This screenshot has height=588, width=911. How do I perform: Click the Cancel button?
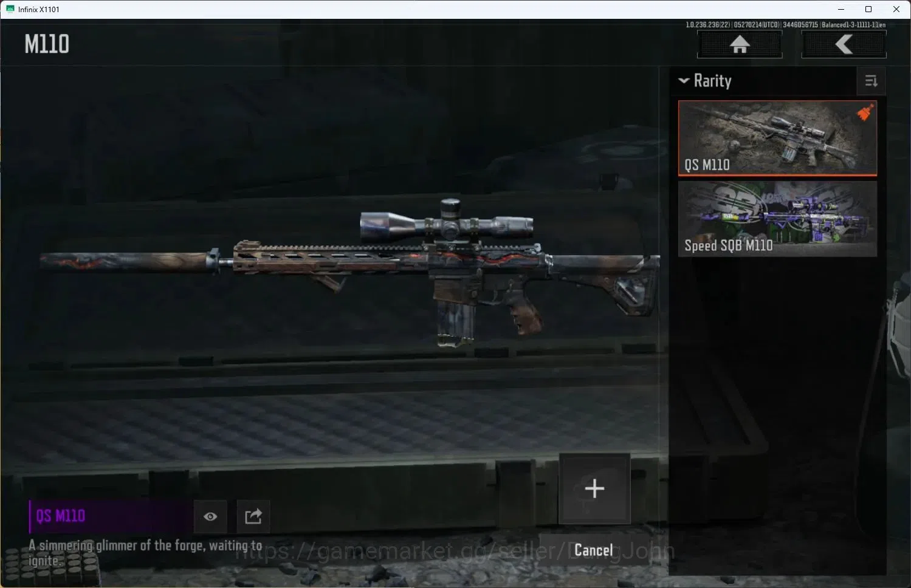point(594,550)
